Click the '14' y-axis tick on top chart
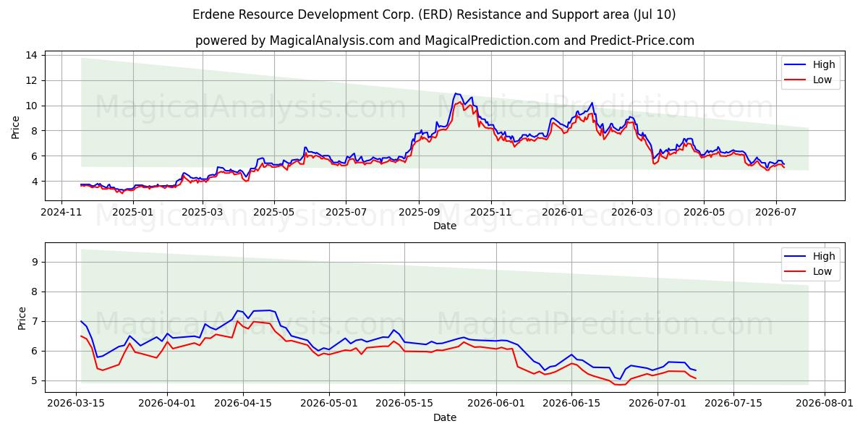Screen dimensions: 868x434 [33, 55]
